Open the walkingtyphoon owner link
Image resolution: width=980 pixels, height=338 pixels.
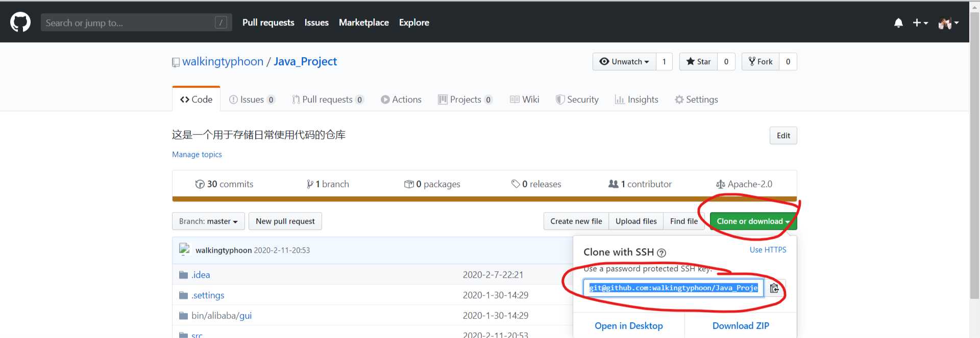[x=223, y=62]
